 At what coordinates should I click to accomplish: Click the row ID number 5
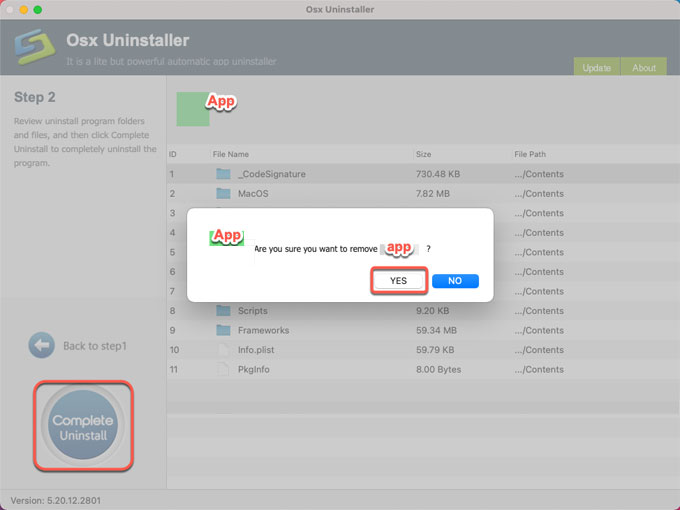[173, 252]
